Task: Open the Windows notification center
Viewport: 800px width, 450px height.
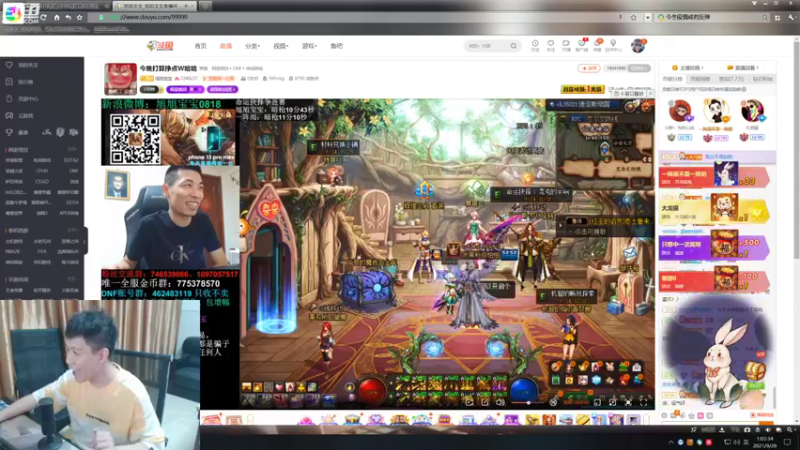Action: pos(787,442)
